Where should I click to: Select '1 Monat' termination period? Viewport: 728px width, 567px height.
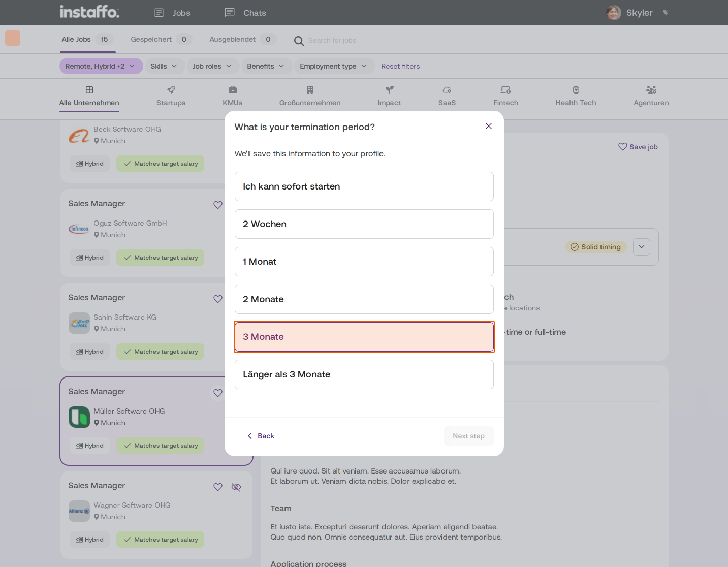pos(364,262)
